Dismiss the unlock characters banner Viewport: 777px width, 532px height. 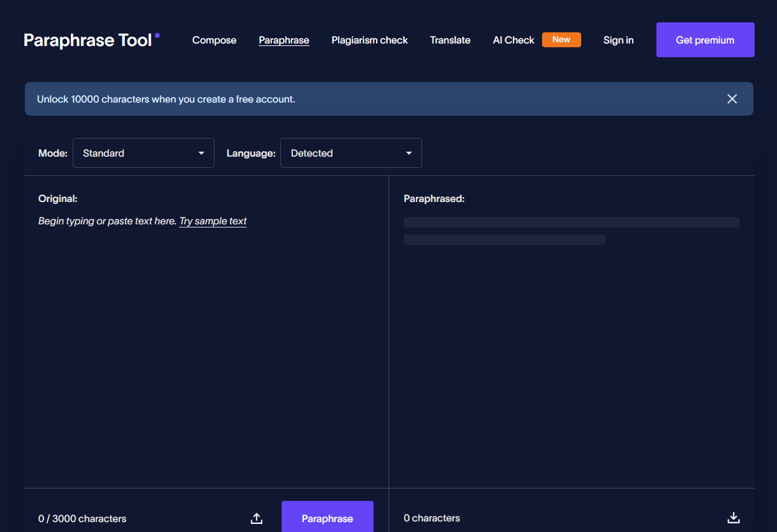click(x=732, y=99)
